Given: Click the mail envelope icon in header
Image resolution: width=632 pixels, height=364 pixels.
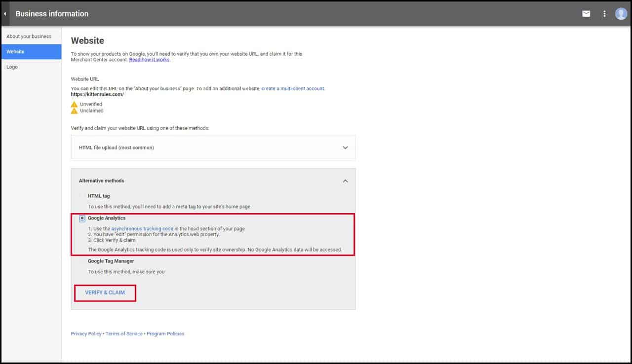Looking at the screenshot, I should [586, 14].
